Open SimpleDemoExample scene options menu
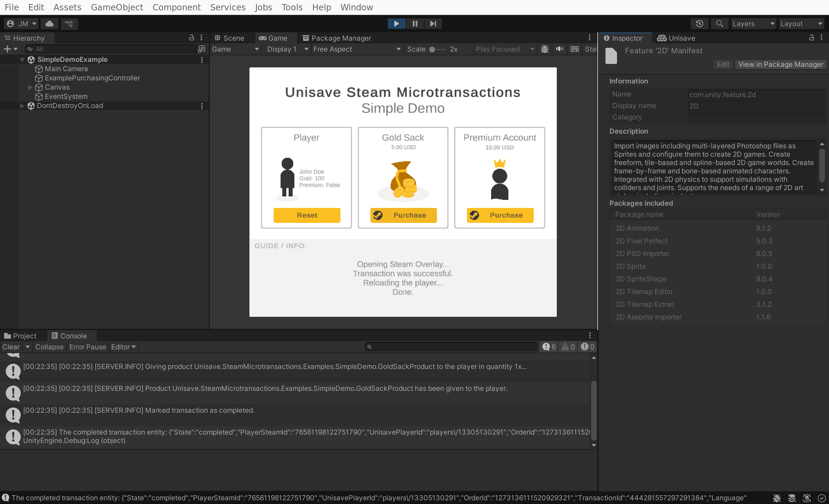The height and width of the screenshot is (504, 829). [x=202, y=60]
